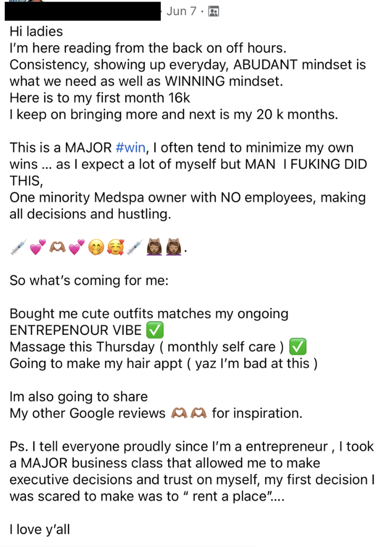Click the So what's coming for me line

coord(89,281)
